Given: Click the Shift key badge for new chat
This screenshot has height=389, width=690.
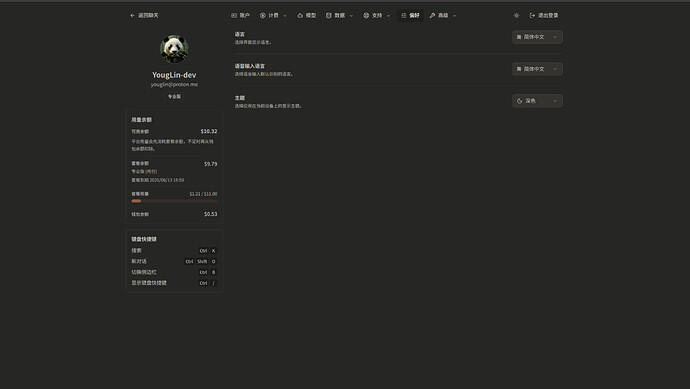Looking at the screenshot, I should pos(202,261).
